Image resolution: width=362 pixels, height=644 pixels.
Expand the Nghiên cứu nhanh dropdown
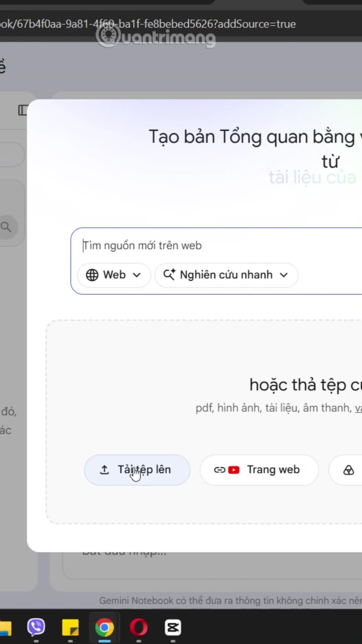(x=226, y=275)
